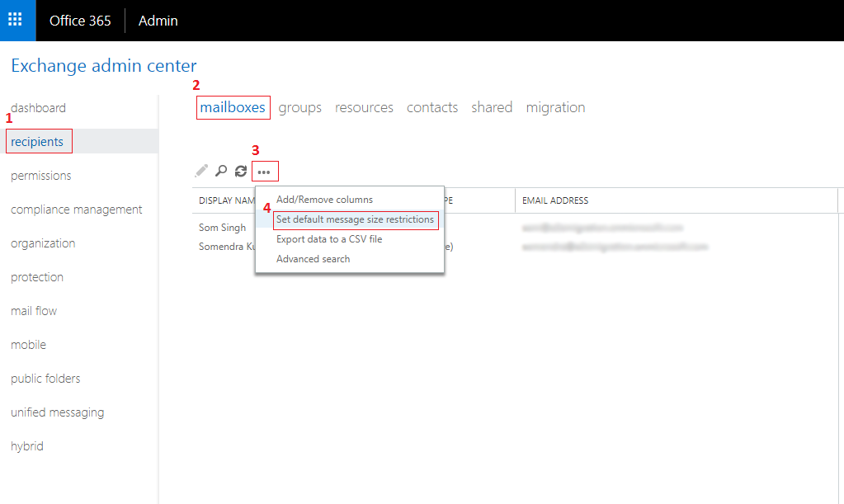This screenshot has width=844, height=504.
Task: Open the hybrid configuration page
Action: pyautogui.click(x=26, y=445)
